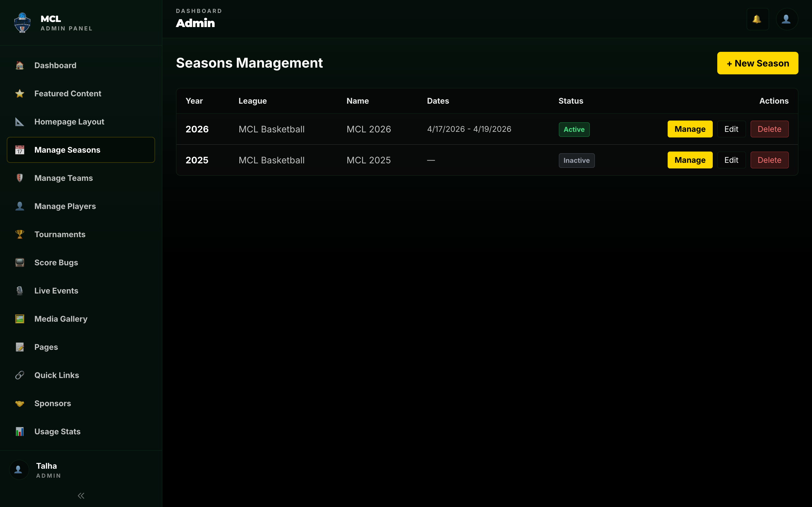Select the Dashboard home icon in sidebar
The height and width of the screenshot is (507, 812).
20,65
